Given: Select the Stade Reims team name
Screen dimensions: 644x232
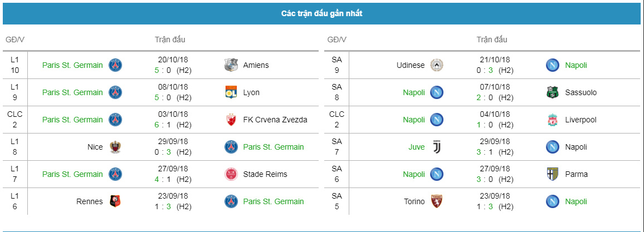Looking at the screenshot, I should pyautogui.click(x=265, y=174).
